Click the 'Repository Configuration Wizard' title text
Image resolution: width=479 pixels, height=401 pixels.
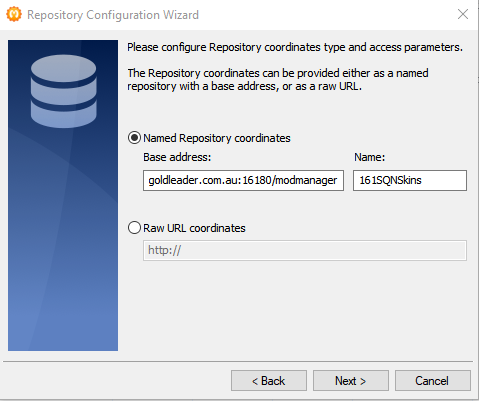click(113, 15)
